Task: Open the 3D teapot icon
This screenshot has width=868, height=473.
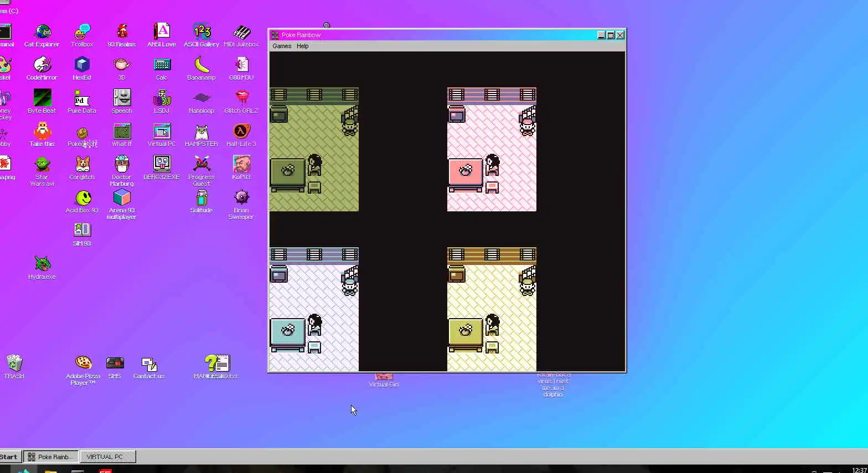Action: [122, 69]
